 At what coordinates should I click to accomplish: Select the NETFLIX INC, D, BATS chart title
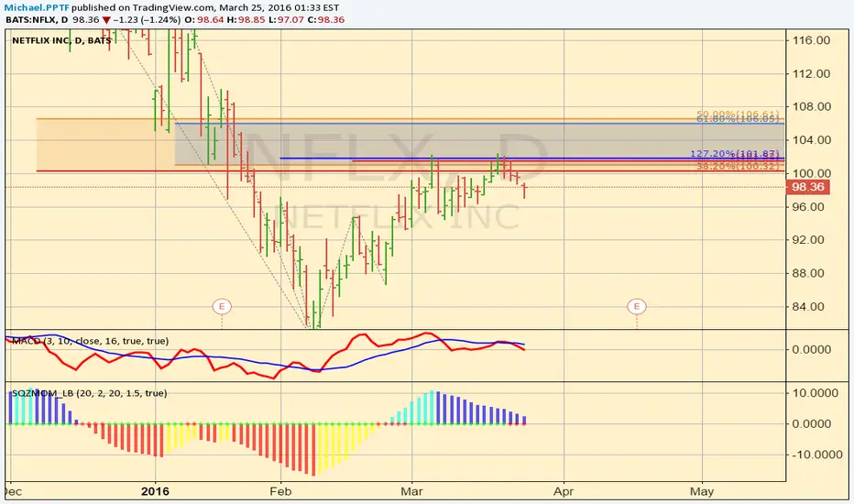coord(61,40)
